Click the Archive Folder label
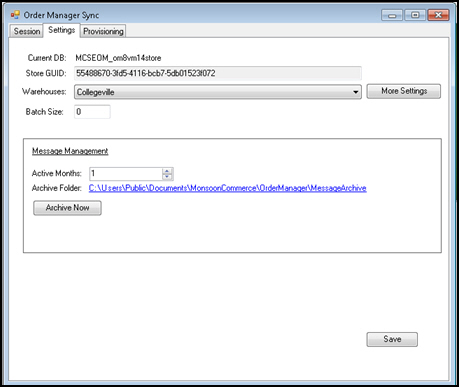 57,188
